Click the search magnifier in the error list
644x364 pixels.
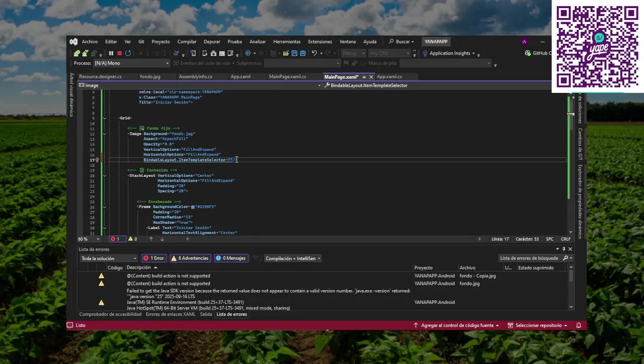566,258
